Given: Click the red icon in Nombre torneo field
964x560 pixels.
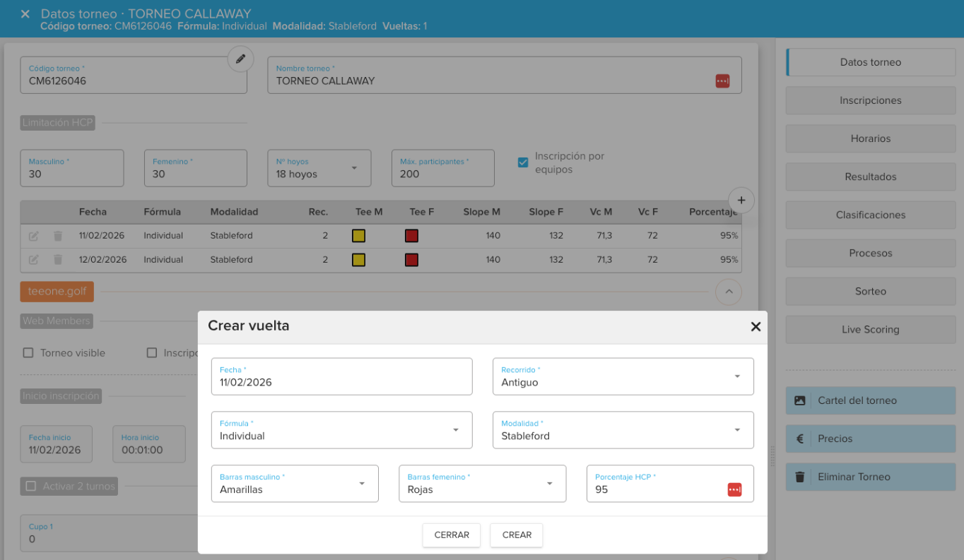Looking at the screenshot, I should (x=722, y=81).
